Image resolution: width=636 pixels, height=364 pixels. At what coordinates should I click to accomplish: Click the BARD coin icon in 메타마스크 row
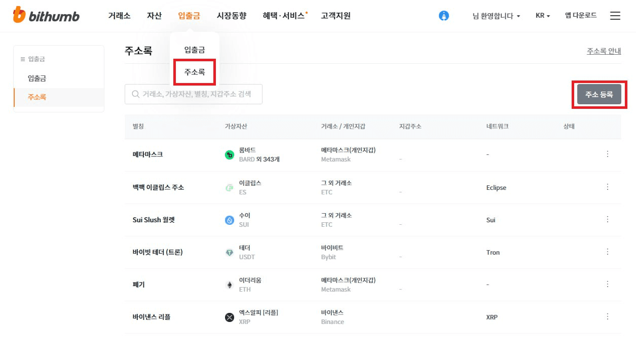pos(230,155)
